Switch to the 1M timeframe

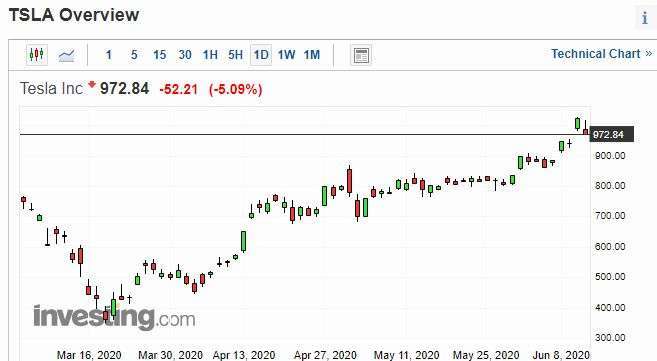pyautogui.click(x=312, y=55)
